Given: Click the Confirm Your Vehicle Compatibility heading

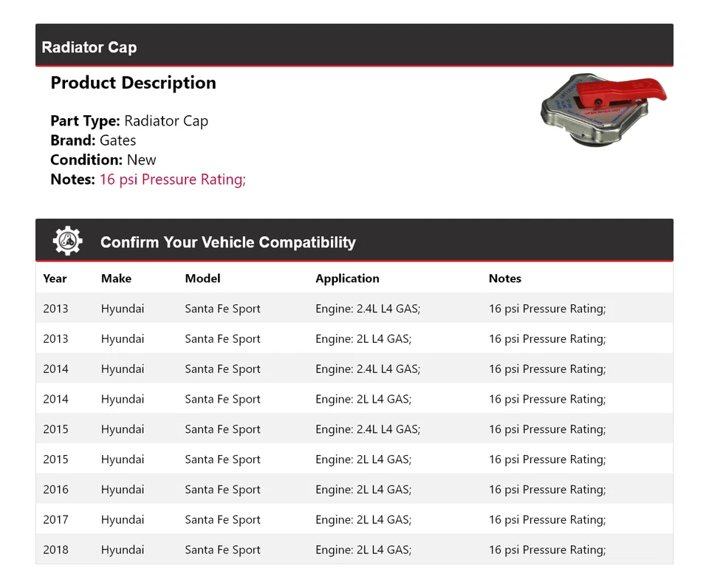Looking at the screenshot, I should coord(227,242).
